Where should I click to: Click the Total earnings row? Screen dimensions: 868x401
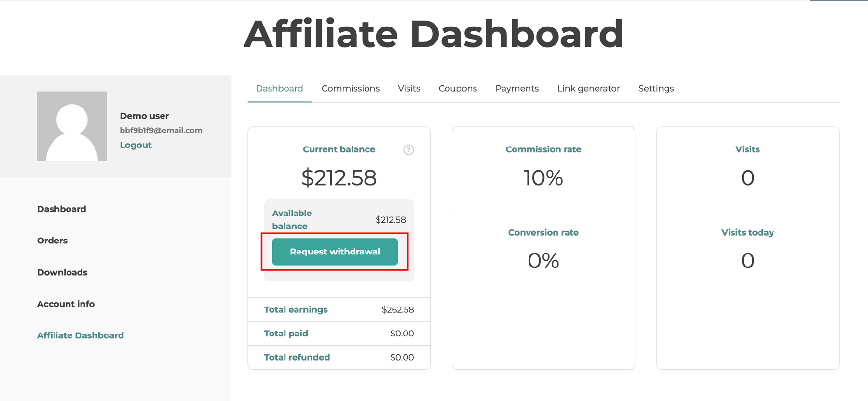(x=339, y=310)
